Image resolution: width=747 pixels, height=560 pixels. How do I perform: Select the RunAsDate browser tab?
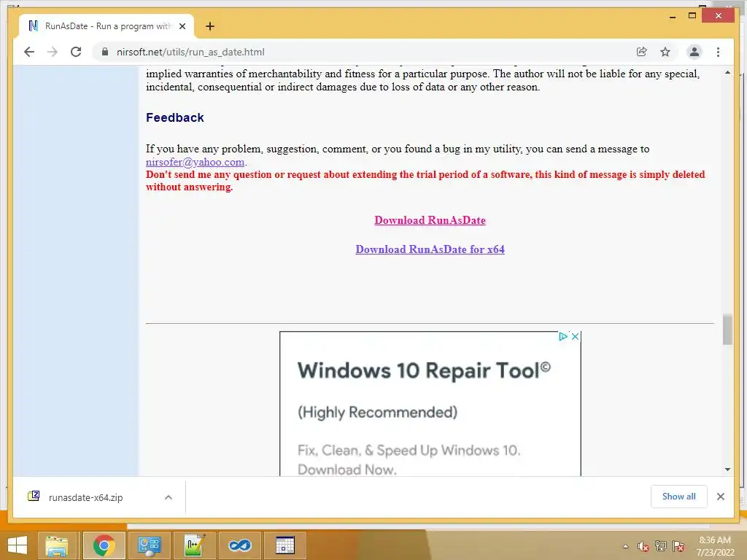click(x=107, y=26)
